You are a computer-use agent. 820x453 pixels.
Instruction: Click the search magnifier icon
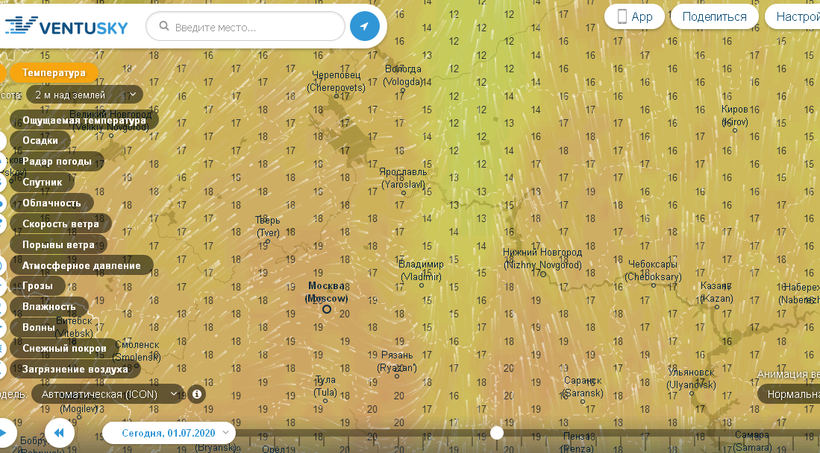point(161,27)
